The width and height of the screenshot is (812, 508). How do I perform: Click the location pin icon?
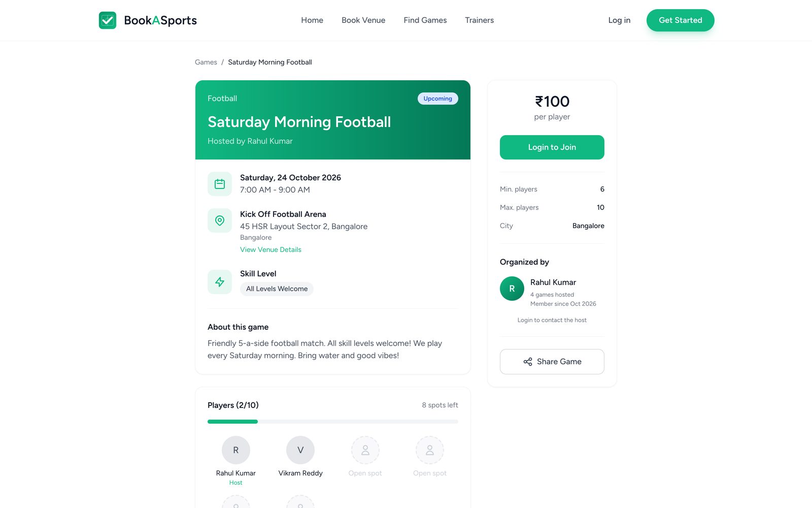click(x=220, y=220)
